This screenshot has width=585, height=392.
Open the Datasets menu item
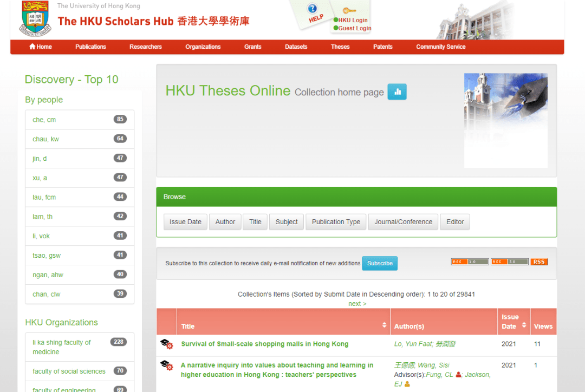pyautogui.click(x=296, y=47)
